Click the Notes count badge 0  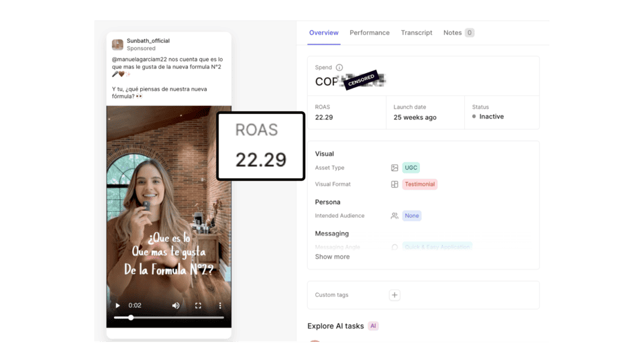pyautogui.click(x=470, y=32)
